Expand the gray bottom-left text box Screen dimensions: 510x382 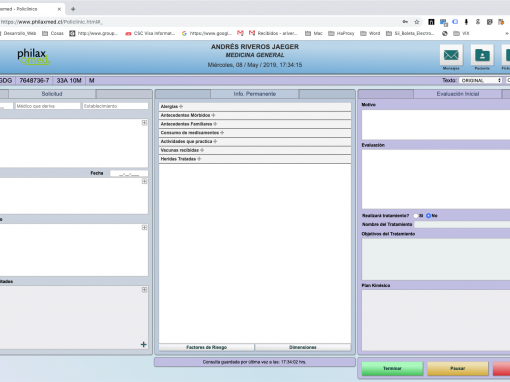point(144,290)
